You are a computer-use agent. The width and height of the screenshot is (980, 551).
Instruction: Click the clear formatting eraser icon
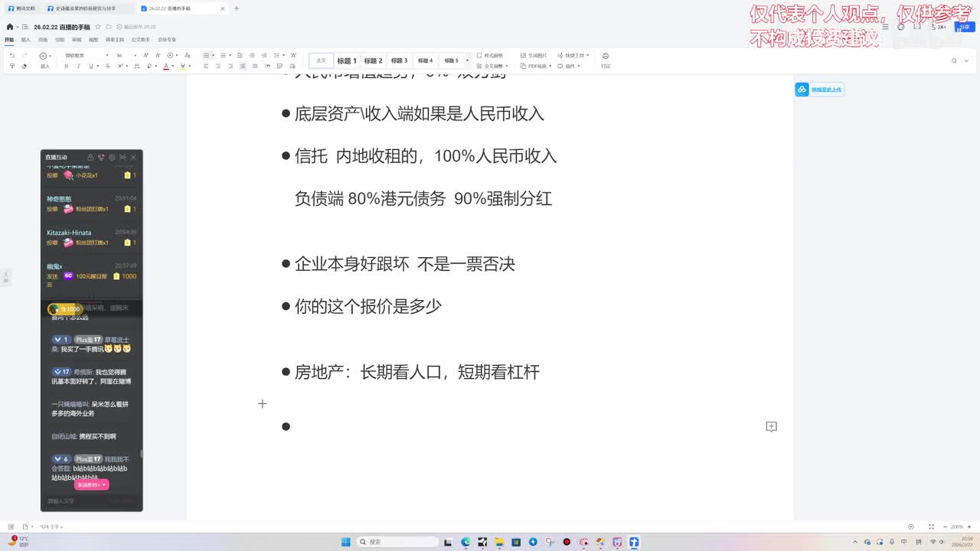click(24, 66)
